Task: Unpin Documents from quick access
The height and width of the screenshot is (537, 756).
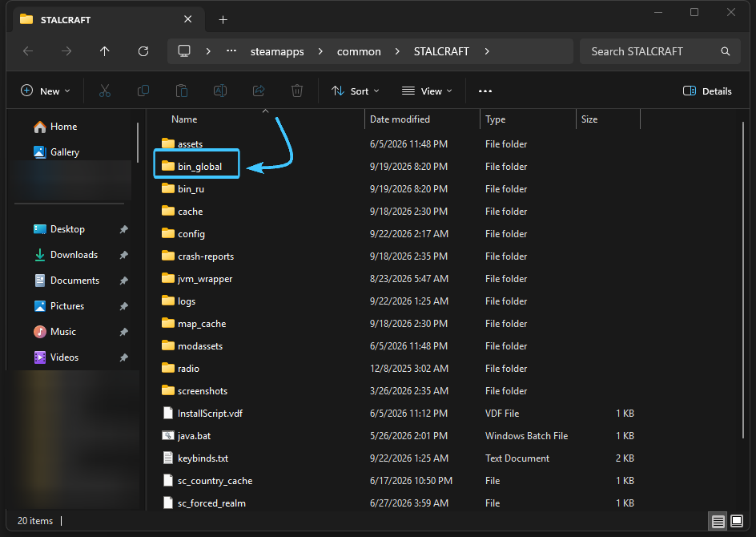Action: point(124,281)
